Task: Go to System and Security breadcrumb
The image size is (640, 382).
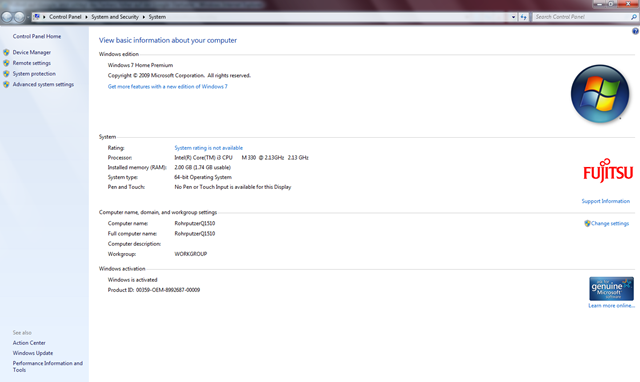Action: (x=115, y=17)
